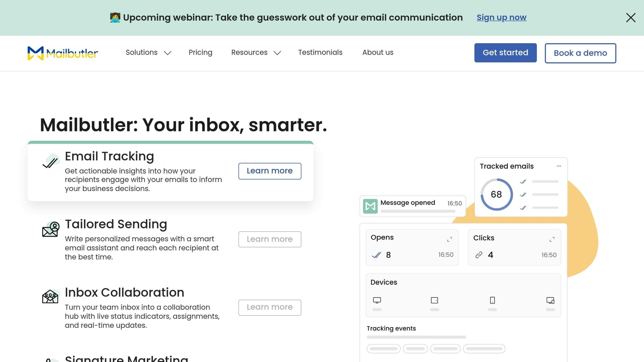Image resolution: width=644 pixels, height=362 pixels.
Task: Open the Tracked emails options menu
Action: (559, 166)
